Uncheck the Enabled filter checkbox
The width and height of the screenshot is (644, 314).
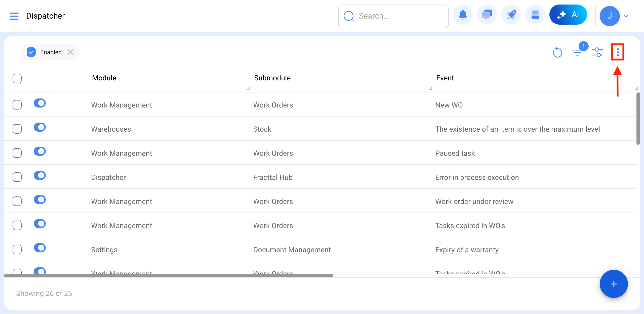[x=31, y=52]
